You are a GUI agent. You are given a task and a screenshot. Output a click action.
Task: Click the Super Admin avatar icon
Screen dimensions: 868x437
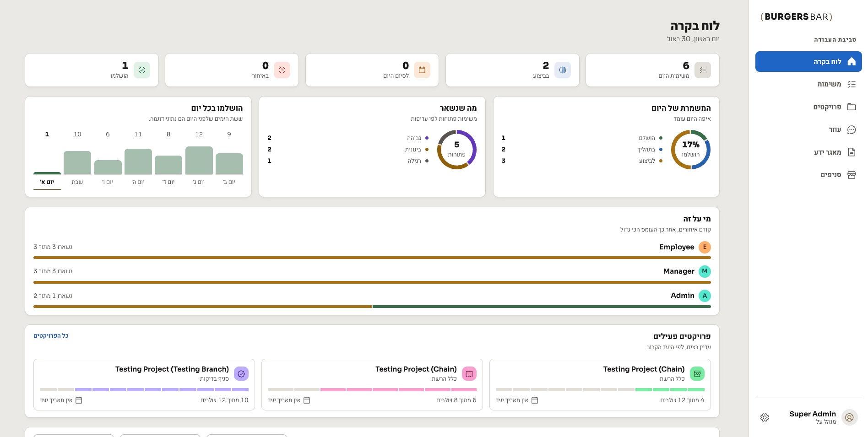pos(849,417)
